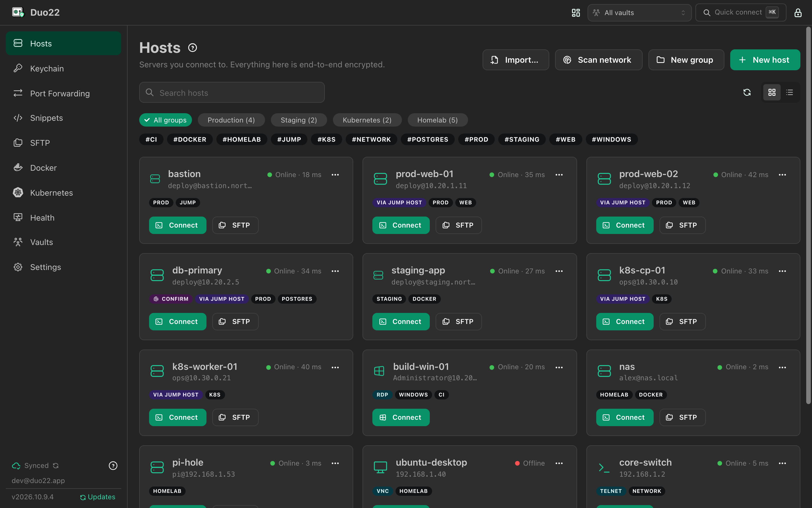
Task: Open more options for bastion host
Action: (335, 175)
